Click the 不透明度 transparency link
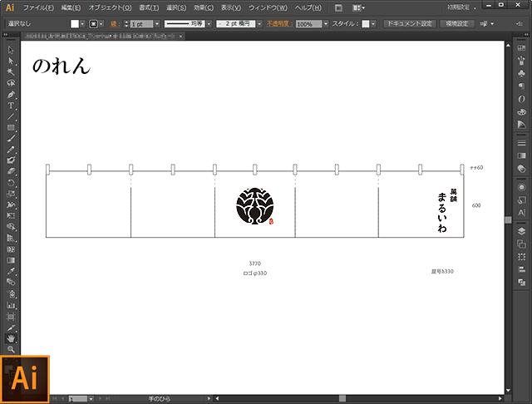This screenshot has width=532, height=404. coord(279,24)
